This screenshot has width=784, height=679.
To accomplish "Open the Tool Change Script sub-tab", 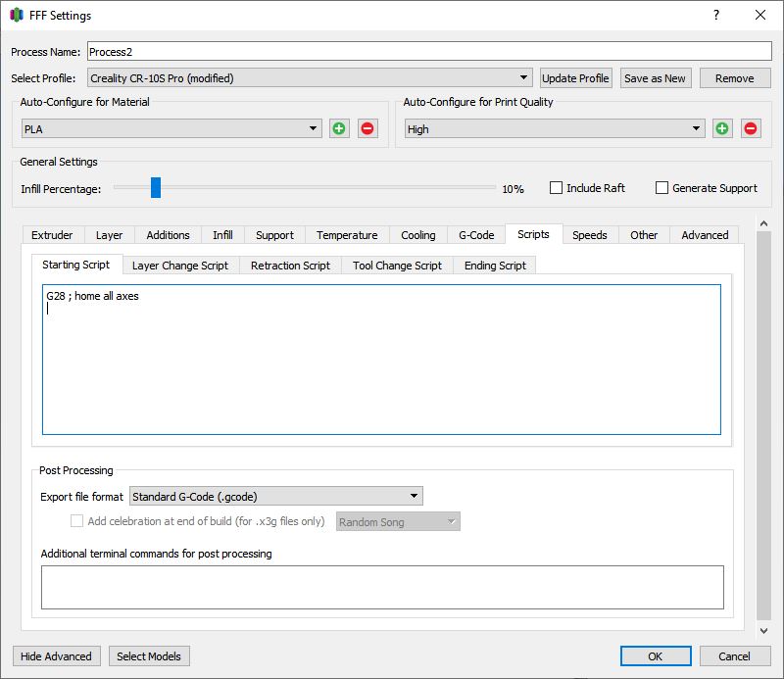I will tap(397, 266).
